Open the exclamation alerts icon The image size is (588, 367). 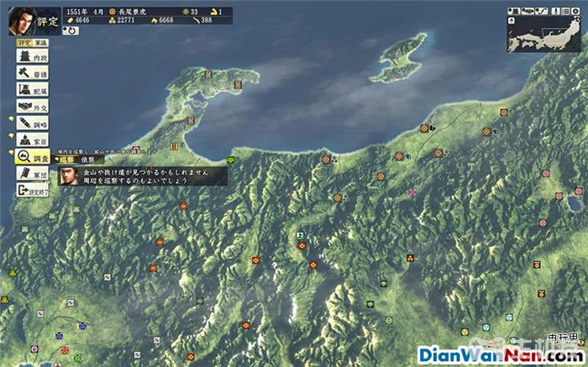[556, 11]
